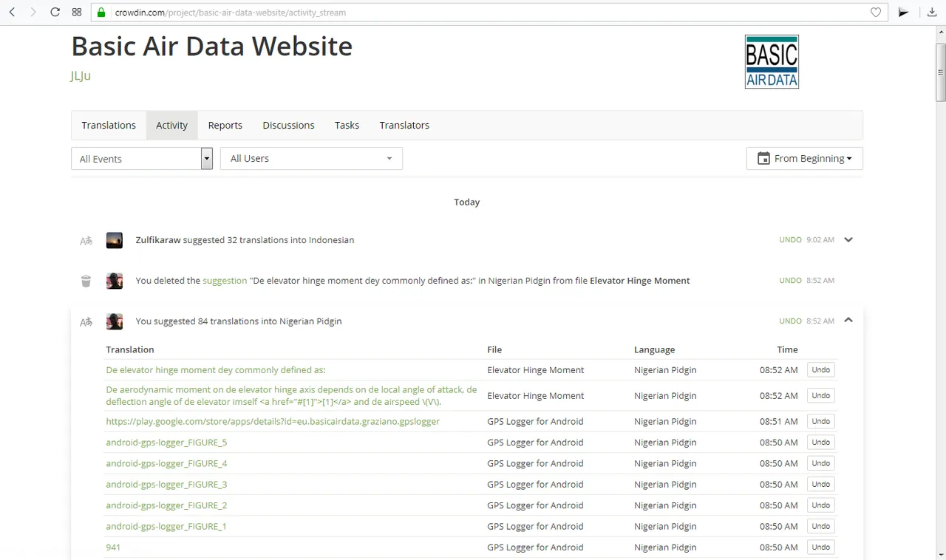946x560 pixels.
Task: Click the send/flow arrow icon in the toolbar
Action: 903,13
